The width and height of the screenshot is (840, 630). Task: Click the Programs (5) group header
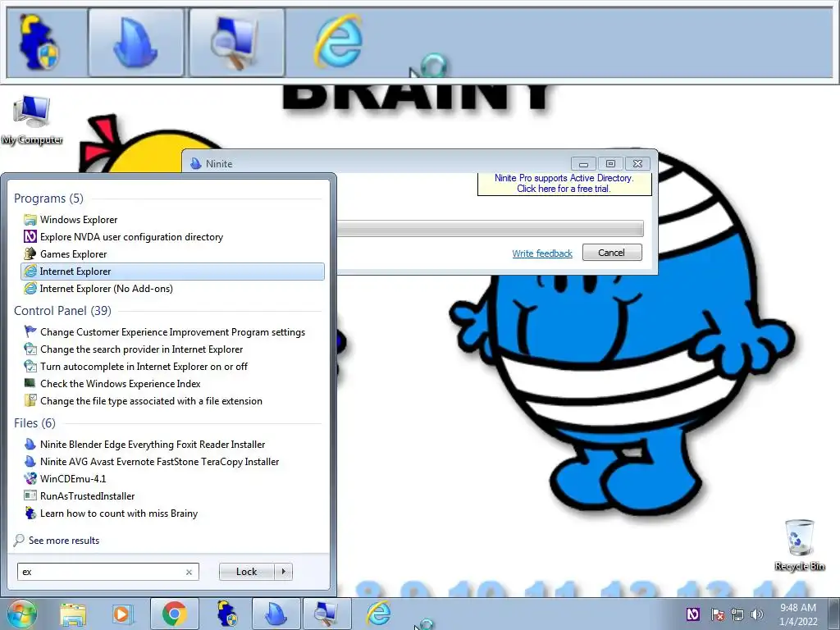pos(48,199)
